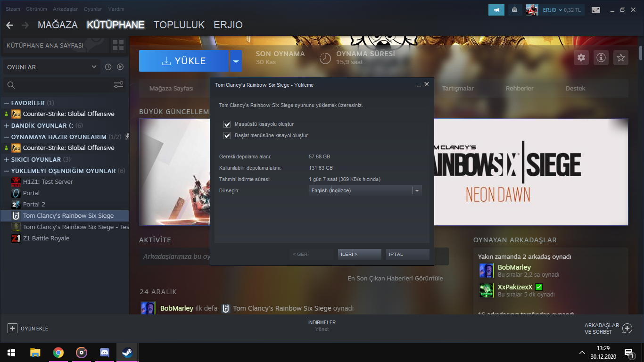Screen dimensions: 644x362
Task: Sort the library by recent activity clock icon
Action: pos(108,67)
